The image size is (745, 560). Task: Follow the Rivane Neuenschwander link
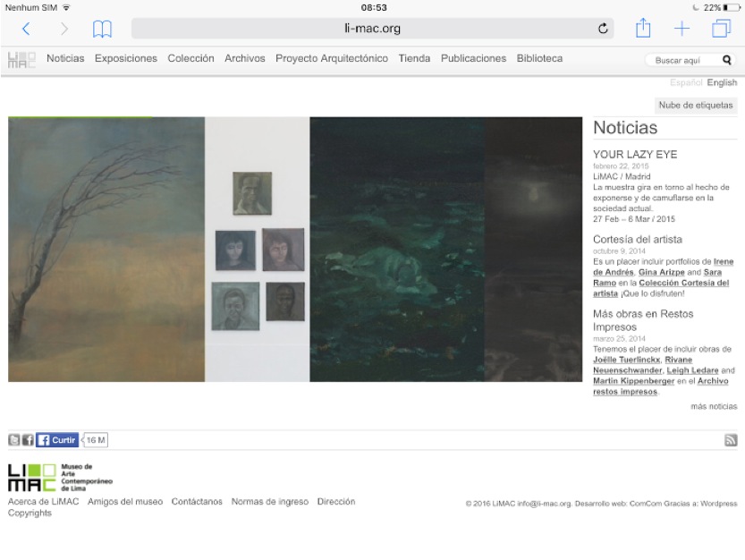coord(642,365)
